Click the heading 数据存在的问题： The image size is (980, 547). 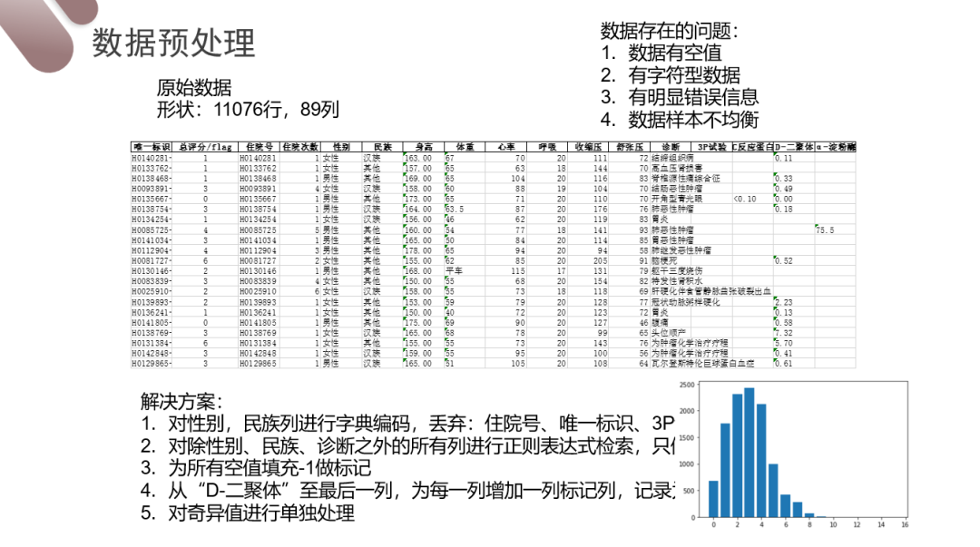pyautogui.click(x=670, y=31)
